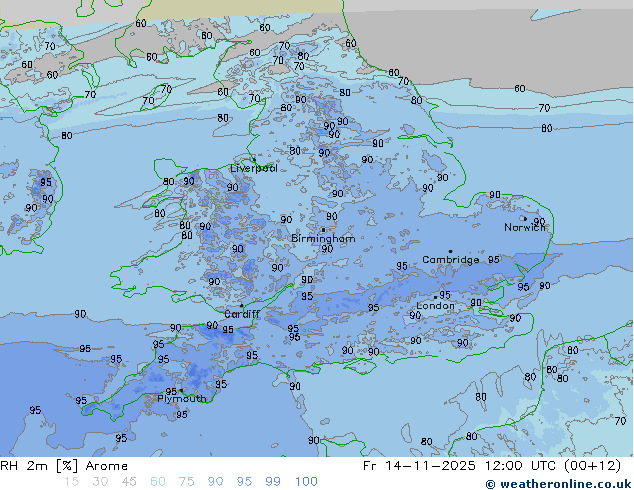The image size is (634, 490).
Task: Pick the legend value 60
Action: click(x=158, y=482)
